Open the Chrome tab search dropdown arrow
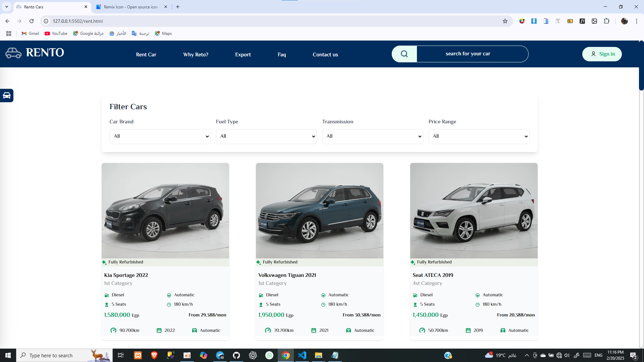The height and width of the screenshot is (362, 644). click(x=6, y=7)
